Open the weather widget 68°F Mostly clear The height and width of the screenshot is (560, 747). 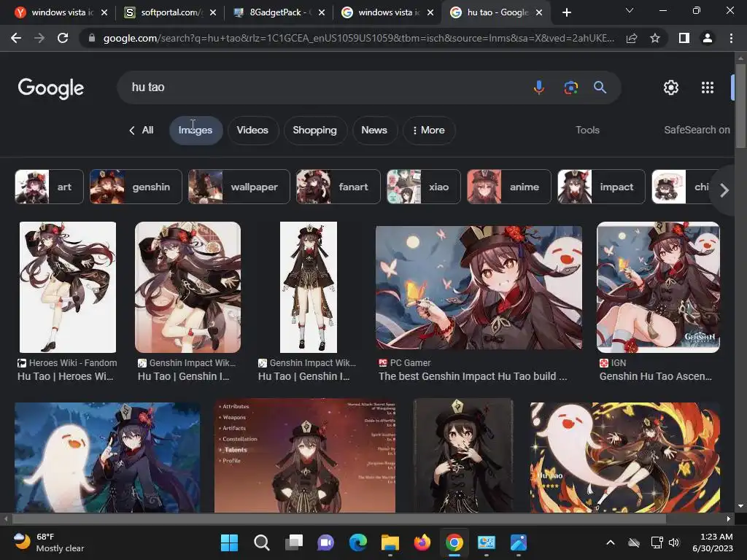49,542
